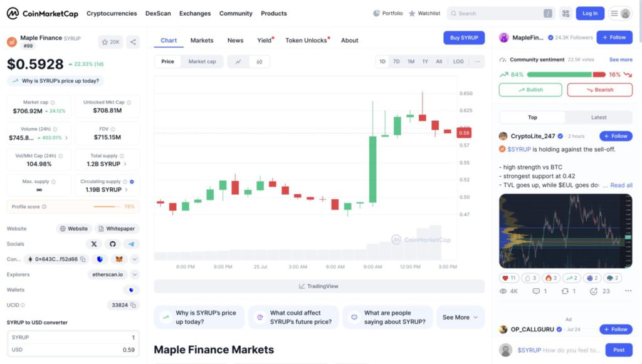Select the 7D chart timeframe
Image resolution: width=642 pixels, height=364 pixels.
pos(396,61)
